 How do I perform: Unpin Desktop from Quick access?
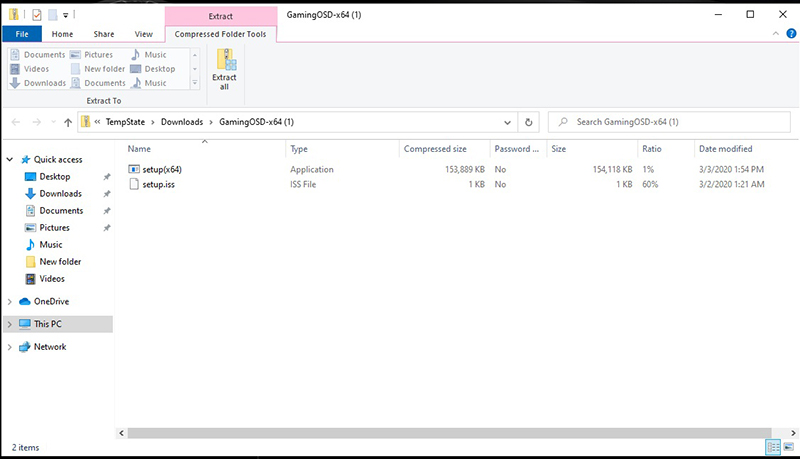pyautogui.click(x=107, y=177)
